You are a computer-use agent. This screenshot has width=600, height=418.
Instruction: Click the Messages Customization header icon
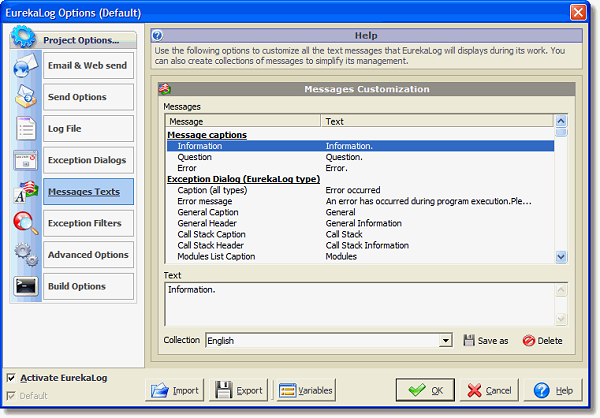165,89
